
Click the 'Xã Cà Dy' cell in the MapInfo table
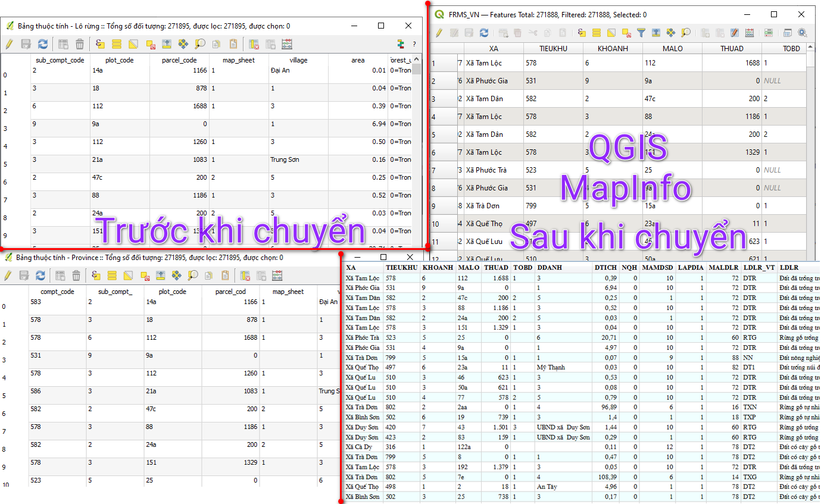[x=364, y=447]
